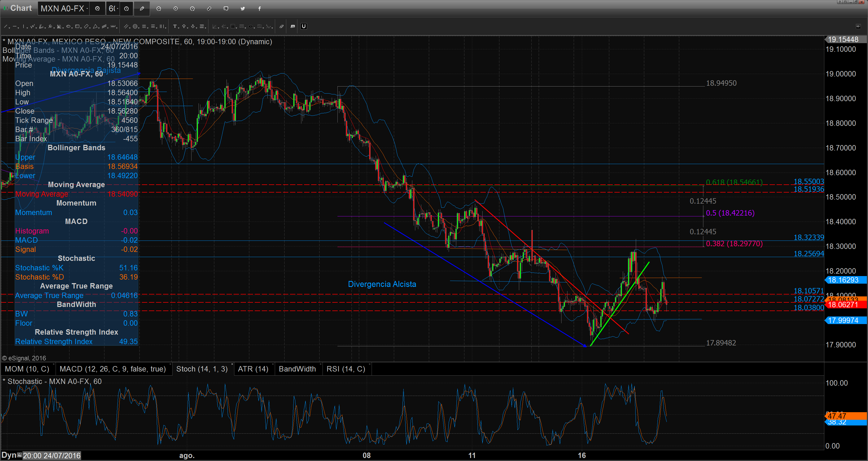The width and height of the screenshot is (868, 461).
Task: Close the MOM (10, C) tab
Action: coord(54,365)
